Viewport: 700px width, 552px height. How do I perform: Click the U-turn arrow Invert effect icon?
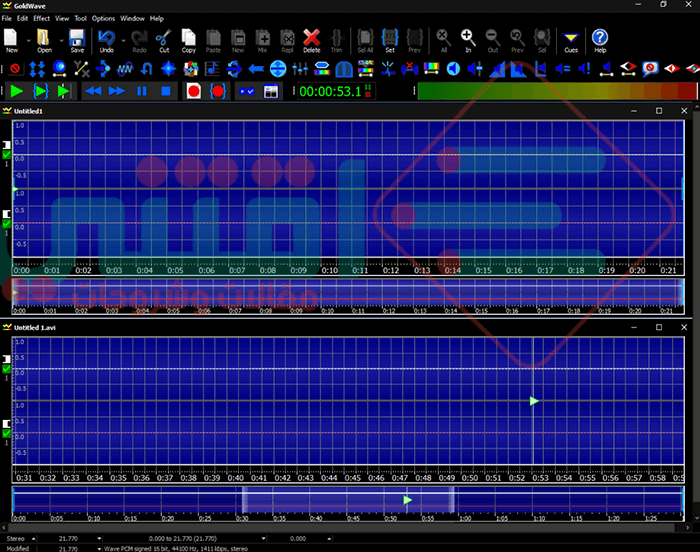tap(146, 69)
